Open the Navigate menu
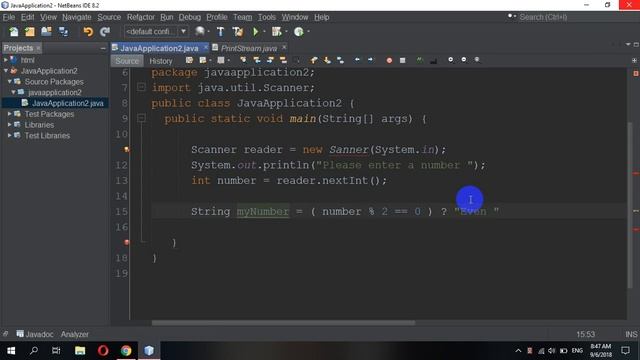 pyautogui.click(x=77, y=17)
